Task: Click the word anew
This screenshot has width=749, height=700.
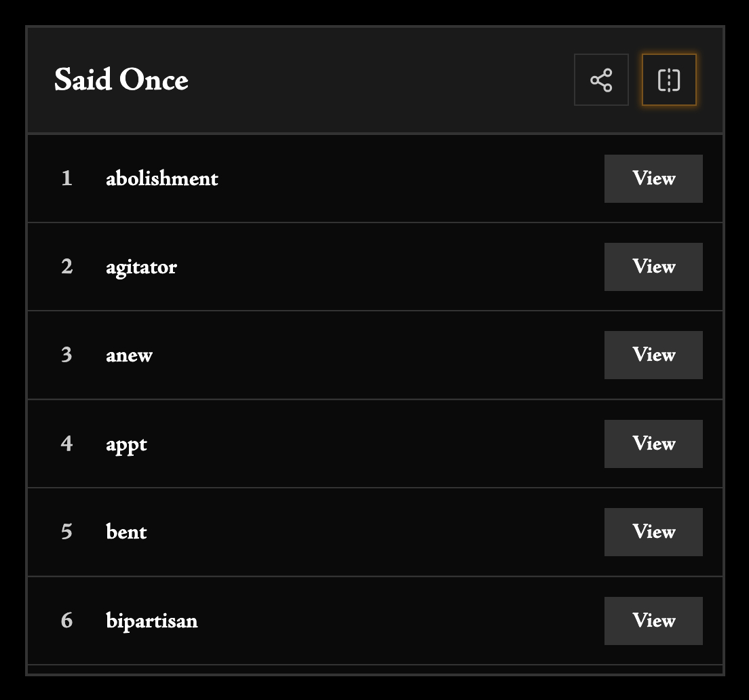Action: point(129,355)
